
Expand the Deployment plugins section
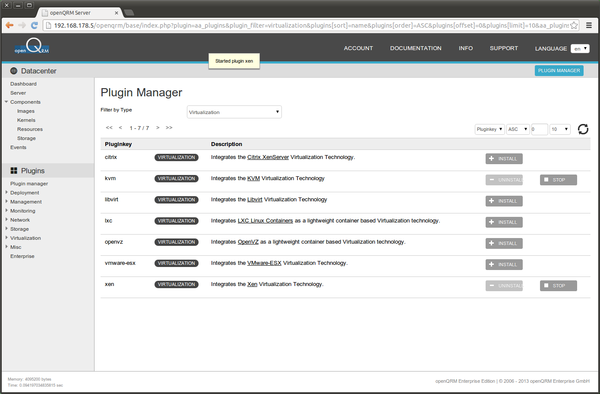point(6,192)
